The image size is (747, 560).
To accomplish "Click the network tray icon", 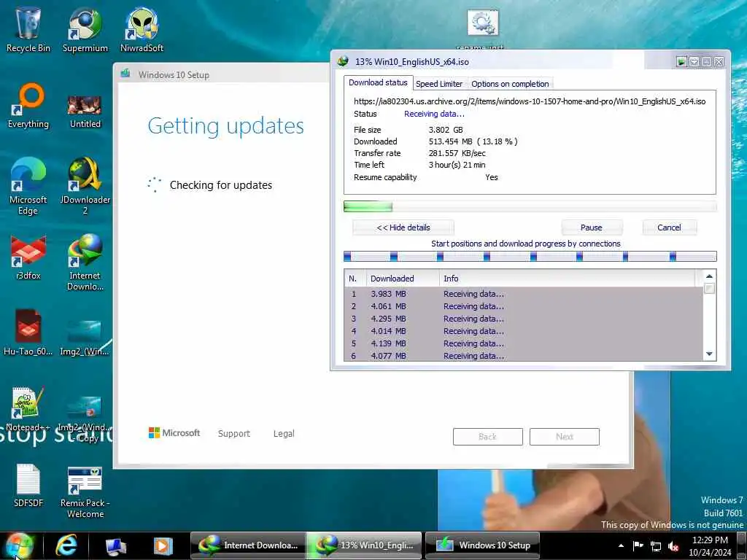I will (656, 546).
